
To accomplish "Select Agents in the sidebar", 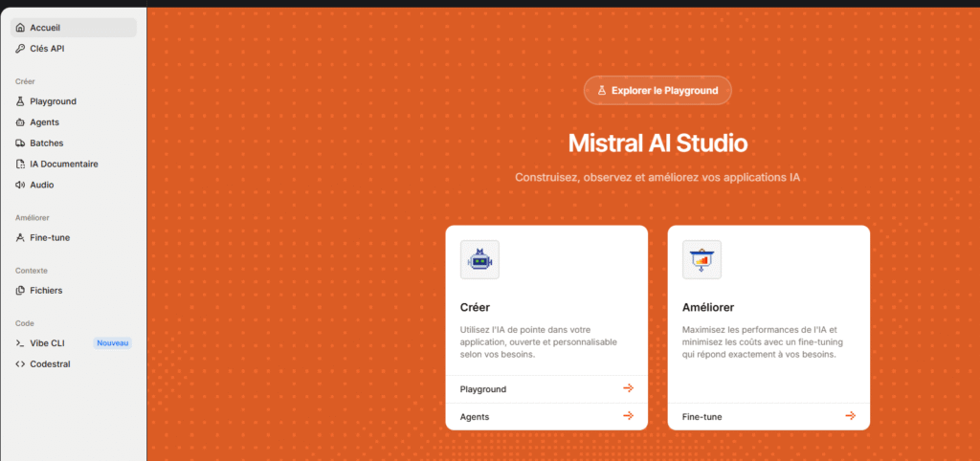I will [74, 122].
